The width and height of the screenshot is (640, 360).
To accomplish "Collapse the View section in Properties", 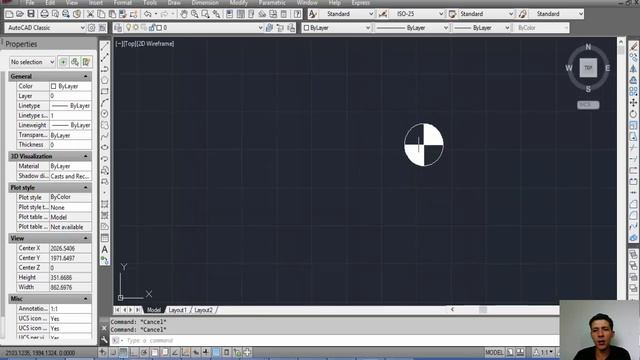I will (86, 238).
